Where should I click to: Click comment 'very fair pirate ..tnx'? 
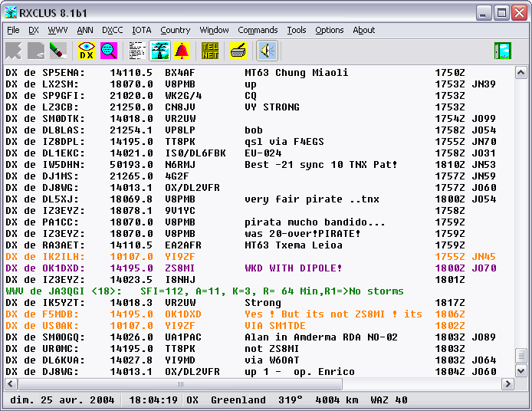312,199
